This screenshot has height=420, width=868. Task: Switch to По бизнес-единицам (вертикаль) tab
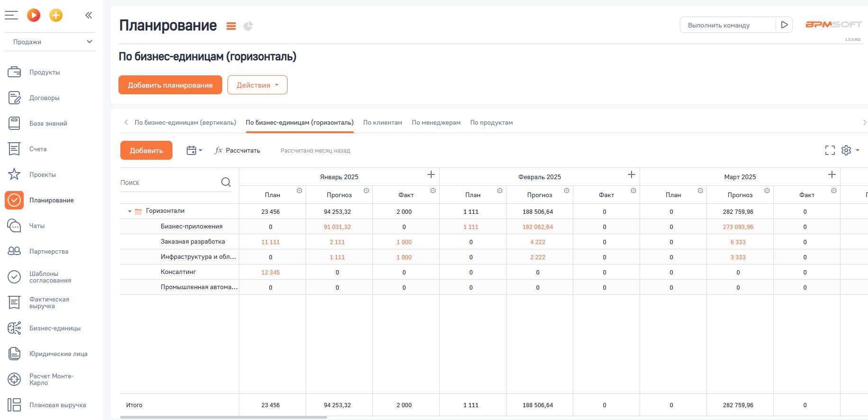[185, 122]
